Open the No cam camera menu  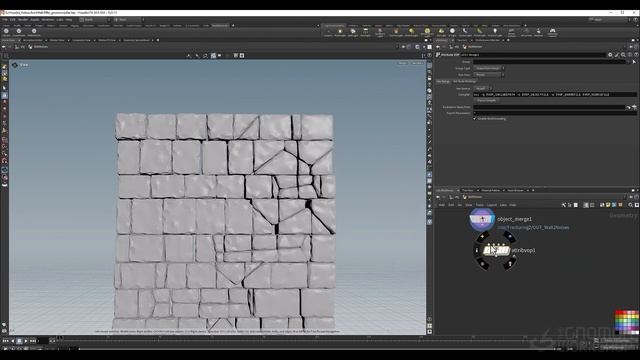click(x=417, y=63)
